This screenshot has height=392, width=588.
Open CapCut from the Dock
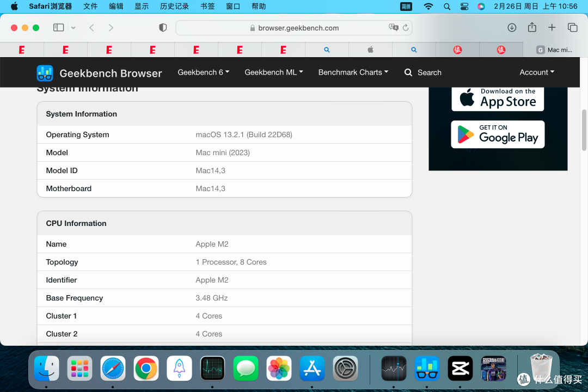click(460, 369)
